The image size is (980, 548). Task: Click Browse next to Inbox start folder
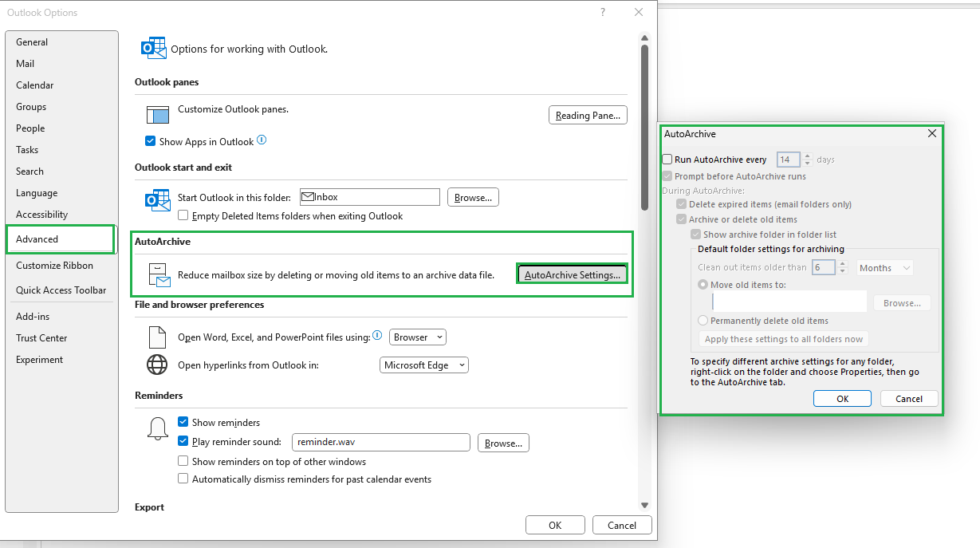pos(473,197)
